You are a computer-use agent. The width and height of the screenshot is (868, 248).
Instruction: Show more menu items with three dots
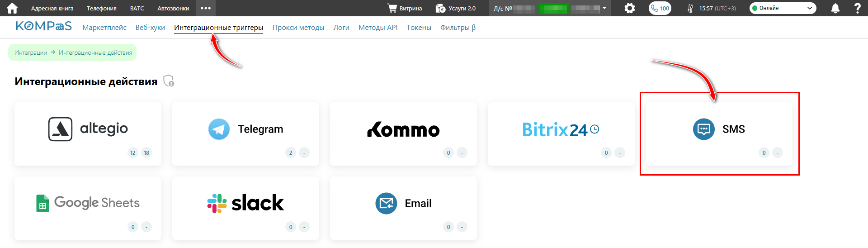(x=206, y=8)
